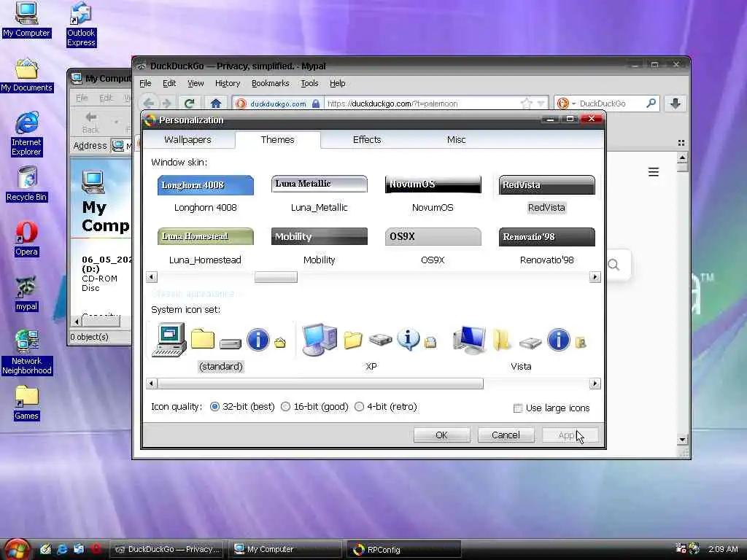Open the browser Edit menu

(x=169, y=83)
